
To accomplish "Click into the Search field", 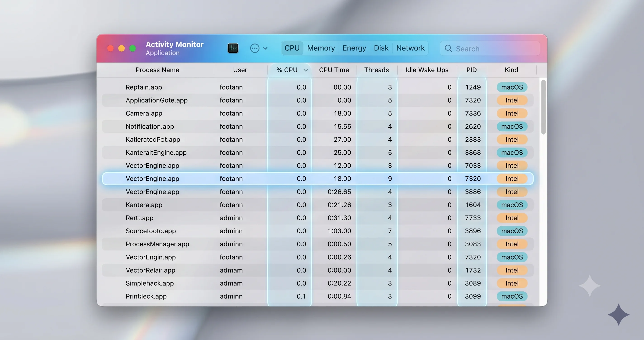I will click(x=490, y=49).
